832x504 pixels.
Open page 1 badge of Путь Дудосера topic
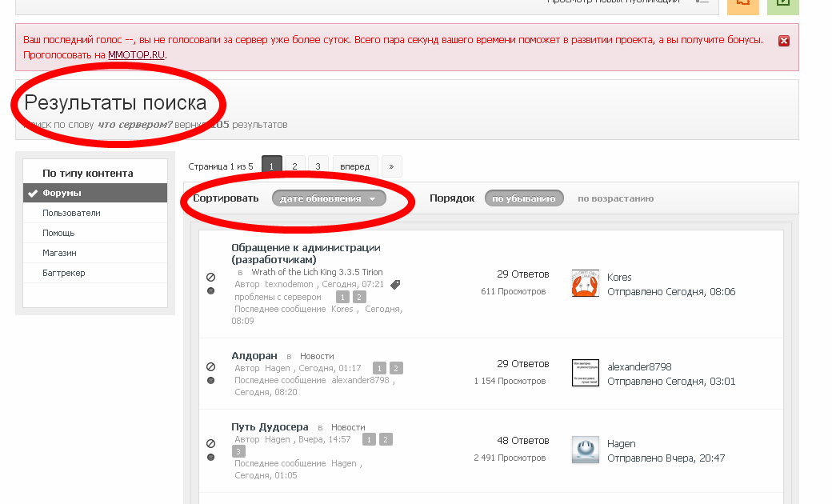(x=370, y=439)
